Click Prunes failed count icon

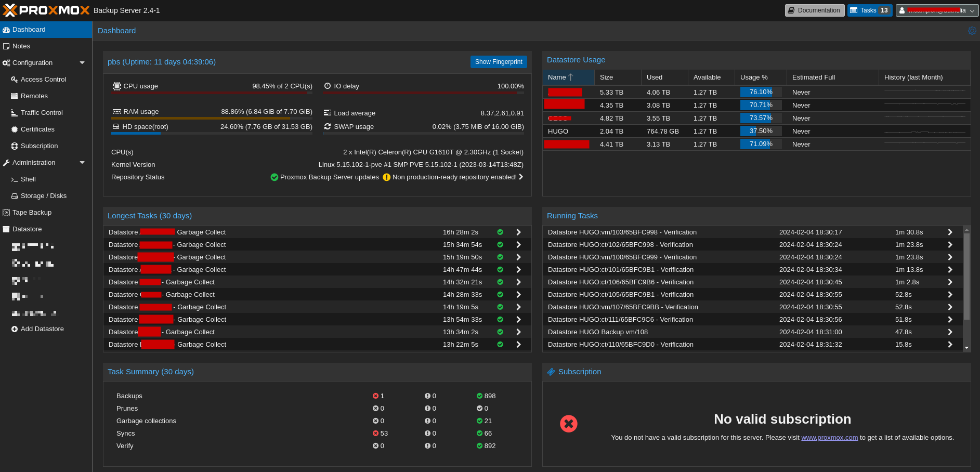pos(375,409)
